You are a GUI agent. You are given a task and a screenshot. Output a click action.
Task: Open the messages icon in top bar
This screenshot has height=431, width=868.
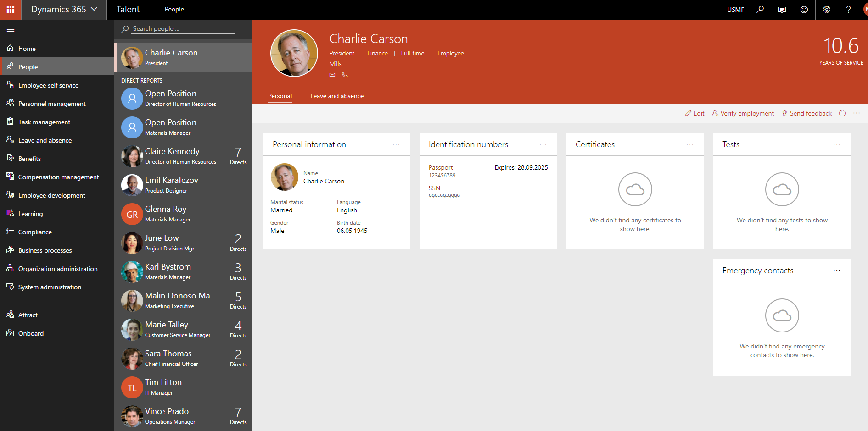pos(782,10)
